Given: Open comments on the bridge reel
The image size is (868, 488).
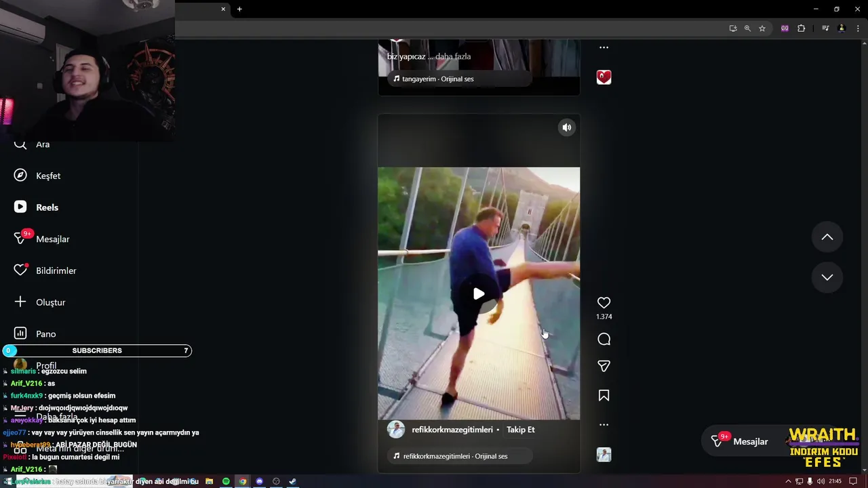Looking at the screenshot, I should tap(604, 340).
